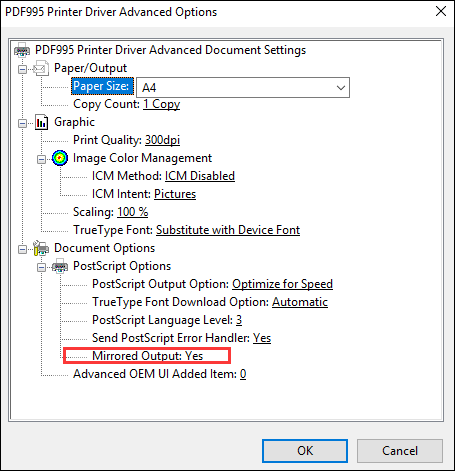The width and height of the screenshot is (455, 471).
Task: Click the Graphic bar chart icon
Action: (x=42, y=122)
